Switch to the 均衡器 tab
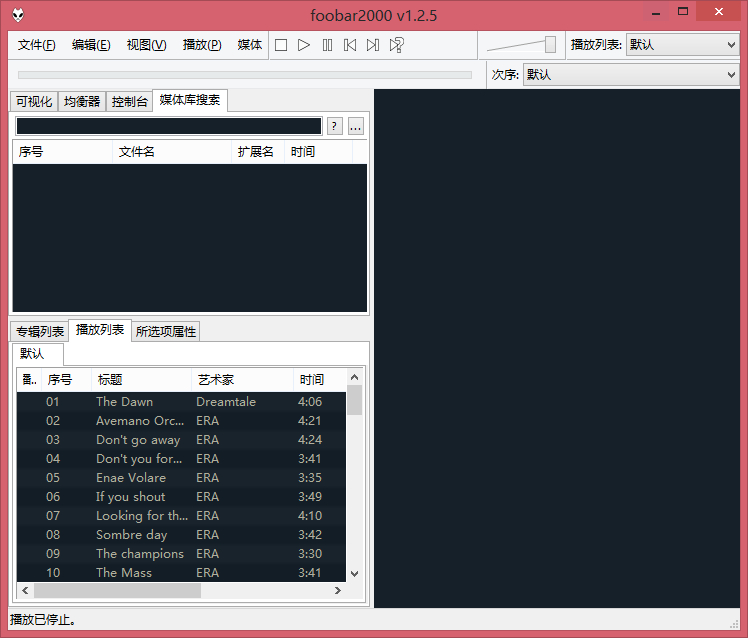Viewport: 748px width, 638px height. pos(82,102)
